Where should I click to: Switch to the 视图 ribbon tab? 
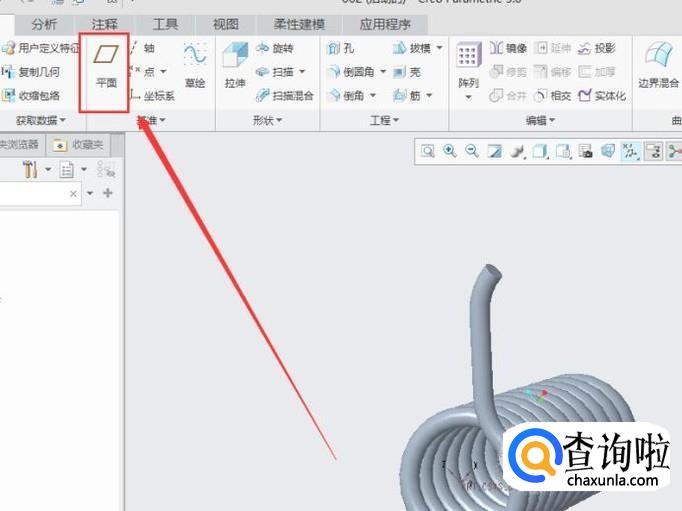226,24
